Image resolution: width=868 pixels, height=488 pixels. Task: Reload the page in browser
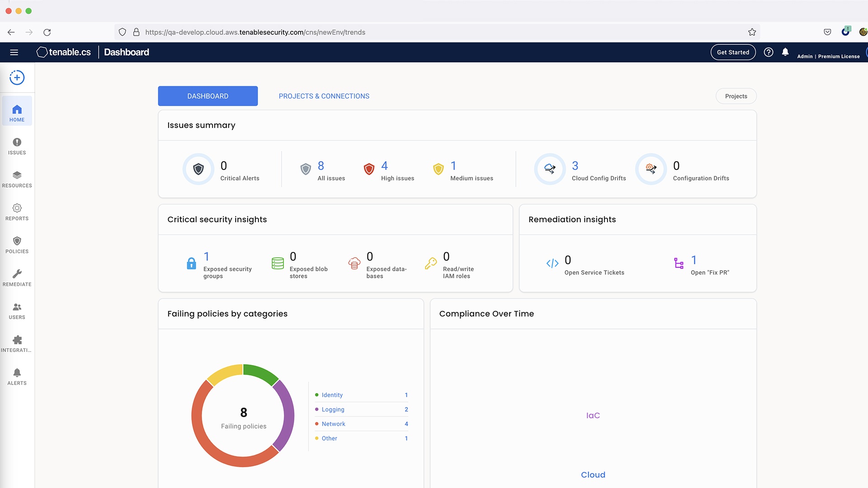(47, 33)
